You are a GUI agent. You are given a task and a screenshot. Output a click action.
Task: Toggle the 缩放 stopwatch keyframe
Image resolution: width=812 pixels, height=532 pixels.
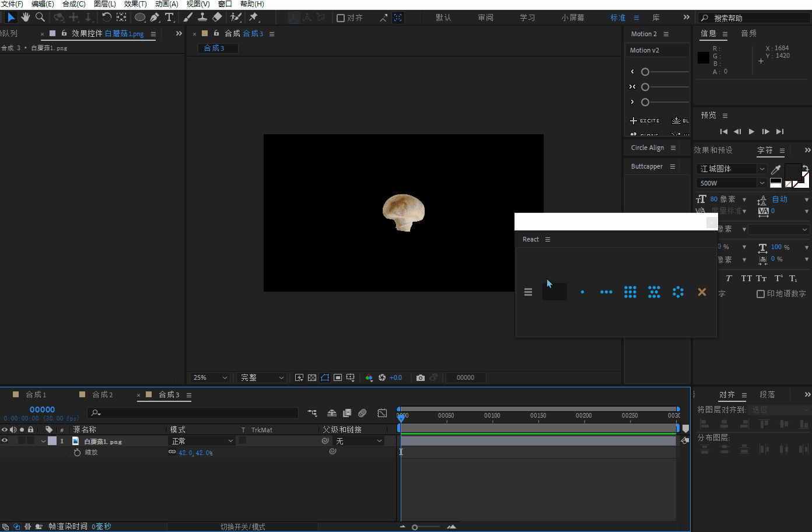tap(77, 452)
